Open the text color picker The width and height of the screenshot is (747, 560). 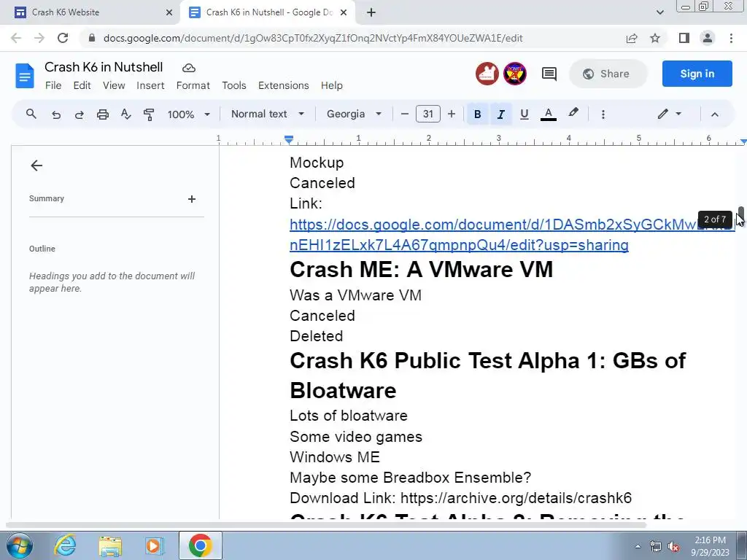(x=549, y=114)
